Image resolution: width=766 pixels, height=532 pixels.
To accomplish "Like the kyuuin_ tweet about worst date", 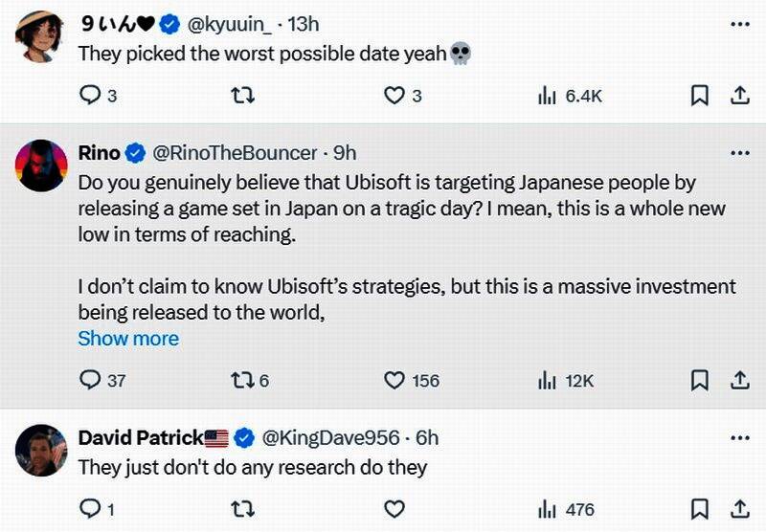I will (x=394, y=96).
